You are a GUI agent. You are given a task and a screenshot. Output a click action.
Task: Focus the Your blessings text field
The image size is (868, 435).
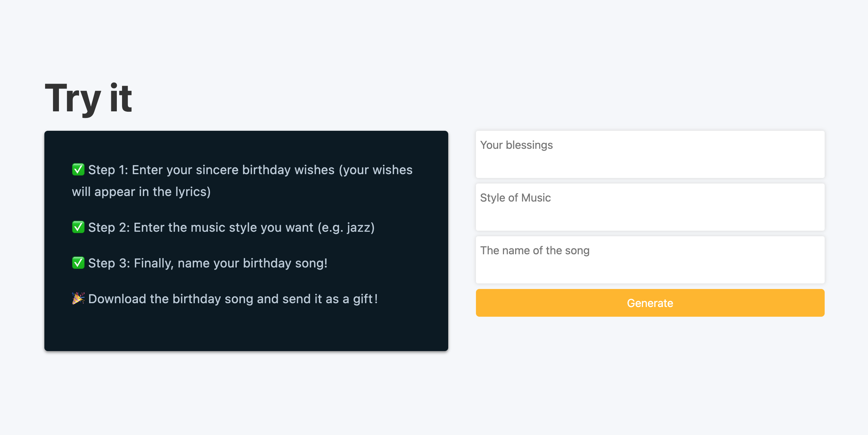coord(650,154)
